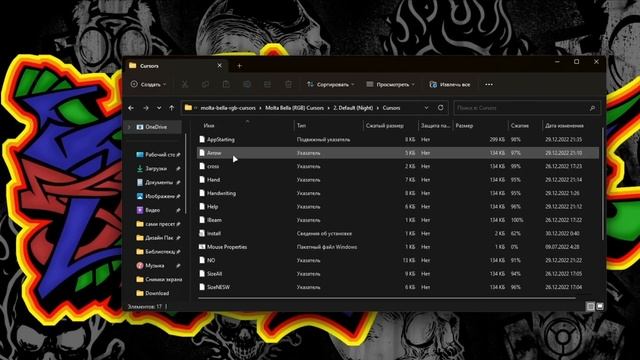Click the Downloads arrow icon in sidebar
Viewport: 640px width, 360px height.
(140, 169)
